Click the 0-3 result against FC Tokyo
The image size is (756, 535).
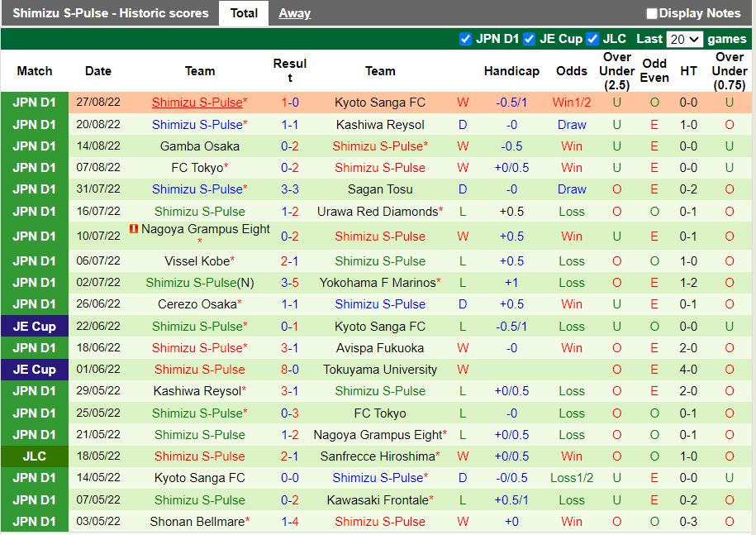coord(290,413)
